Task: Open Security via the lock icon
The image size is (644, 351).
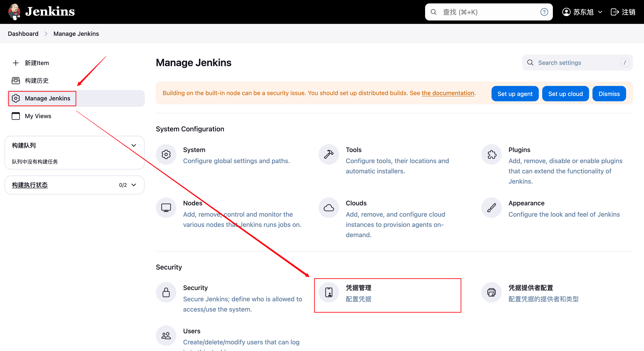Action: coord(166,292)
